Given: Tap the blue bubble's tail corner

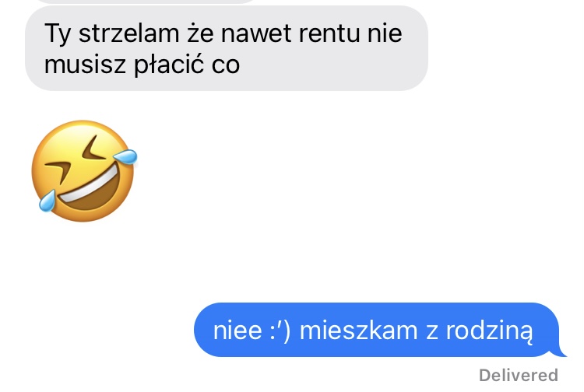Looking at the screenshot, I should pyautogui.click(x=560, y=352).
